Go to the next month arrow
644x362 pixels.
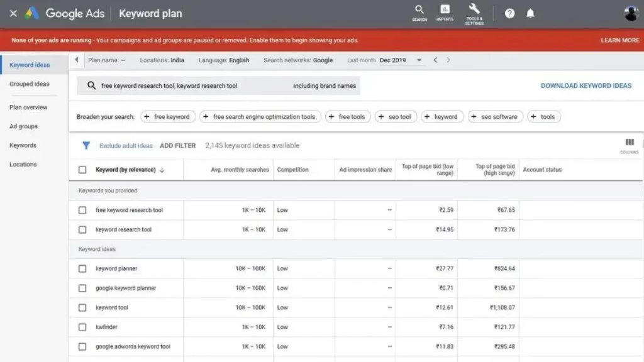click(448, 60)
